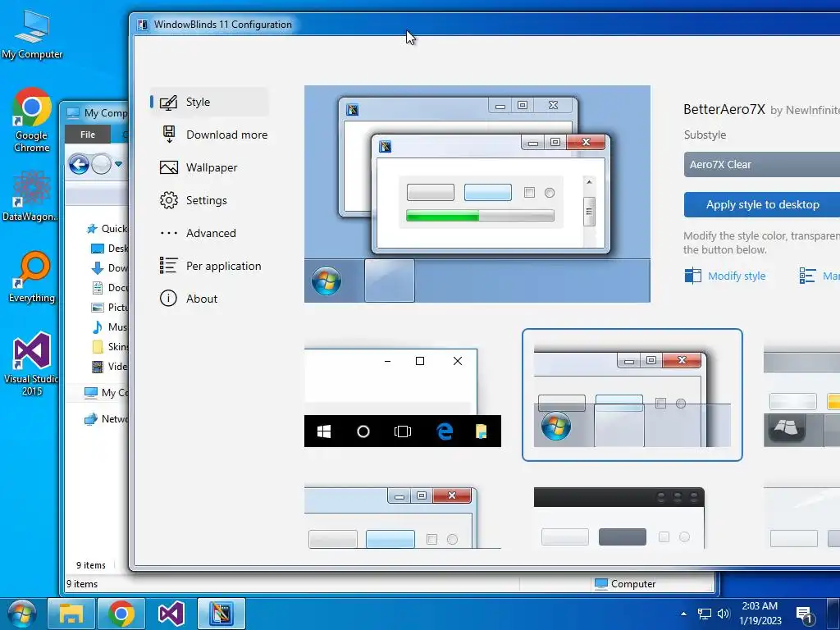Select My Computer node in navigation tree

(106, 393)
